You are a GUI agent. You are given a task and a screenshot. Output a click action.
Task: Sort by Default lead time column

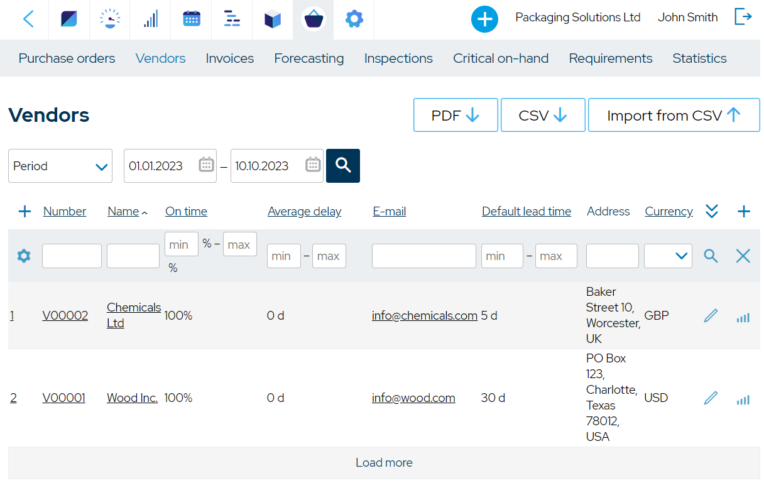tap(526, 212)
